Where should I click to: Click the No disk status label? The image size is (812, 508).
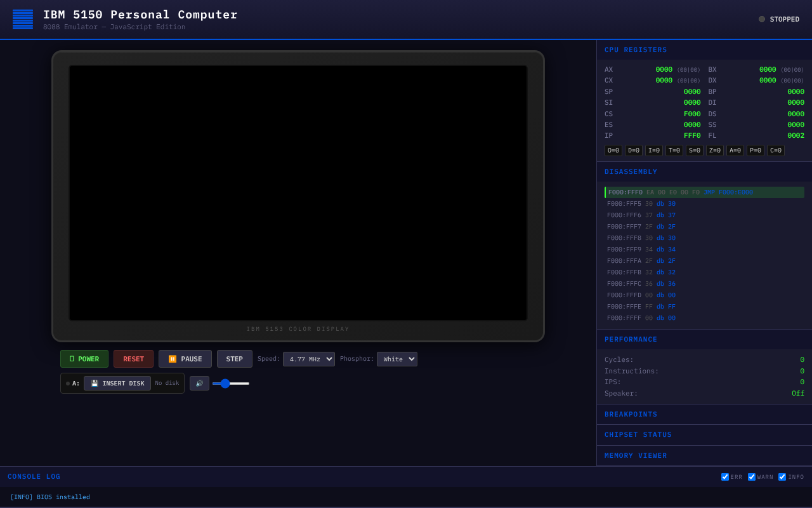coord(167,384)
